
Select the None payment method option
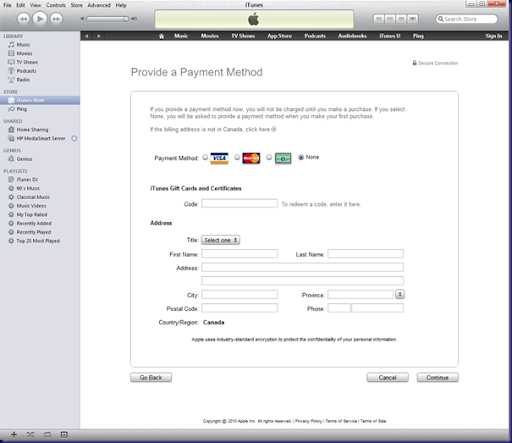[301, 157]
